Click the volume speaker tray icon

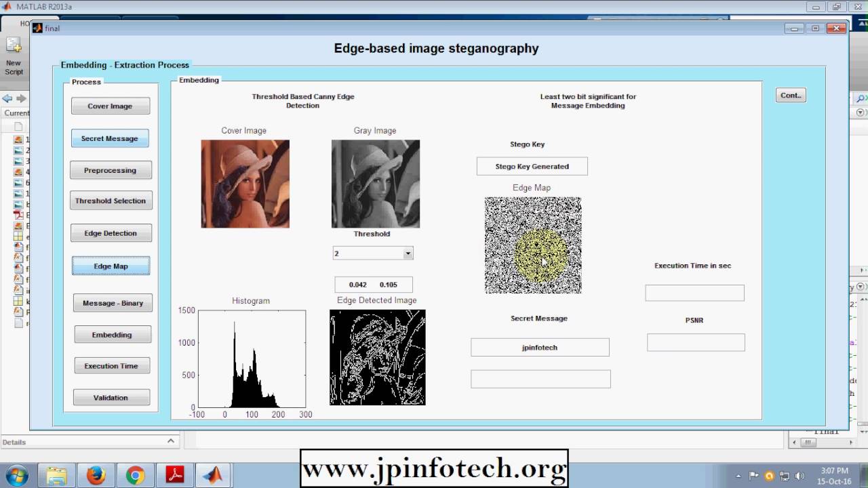pos(800,476)
